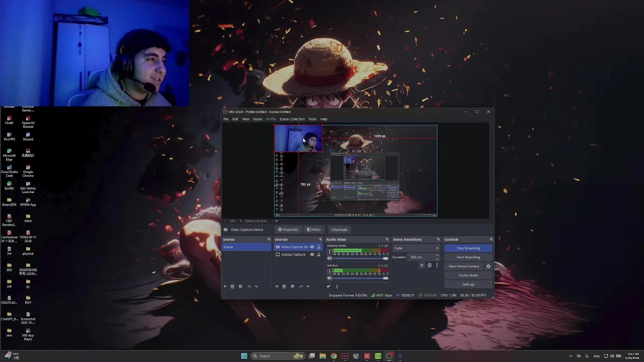Select Scene item in Scenes list
The width and height of the screenshot is (644, 362).
point(247,247)
